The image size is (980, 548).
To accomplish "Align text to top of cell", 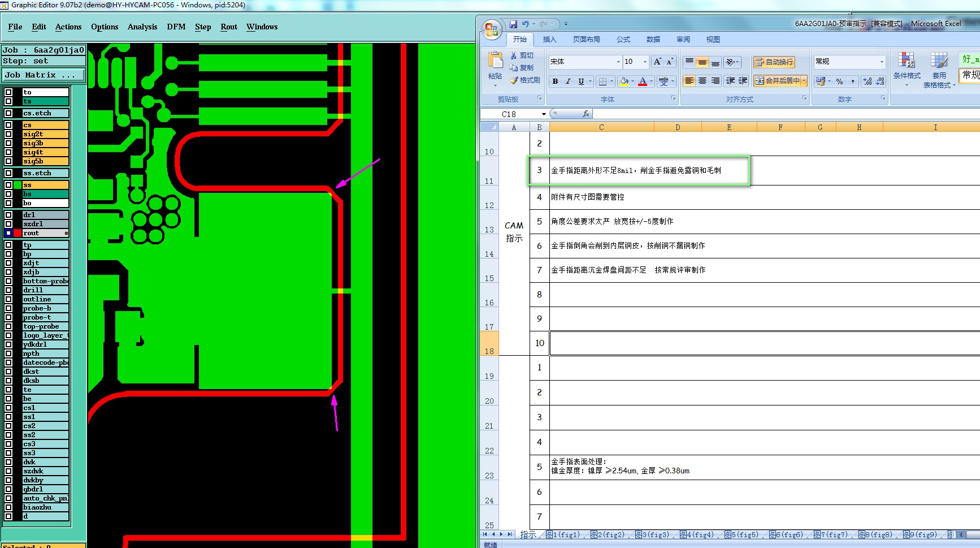I will click(689, 62).
